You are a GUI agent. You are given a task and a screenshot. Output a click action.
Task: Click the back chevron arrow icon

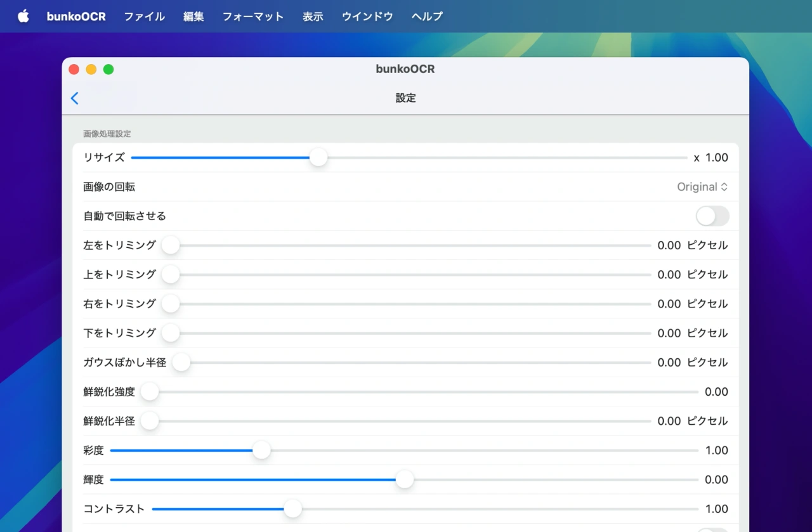[x=74, y=98]
